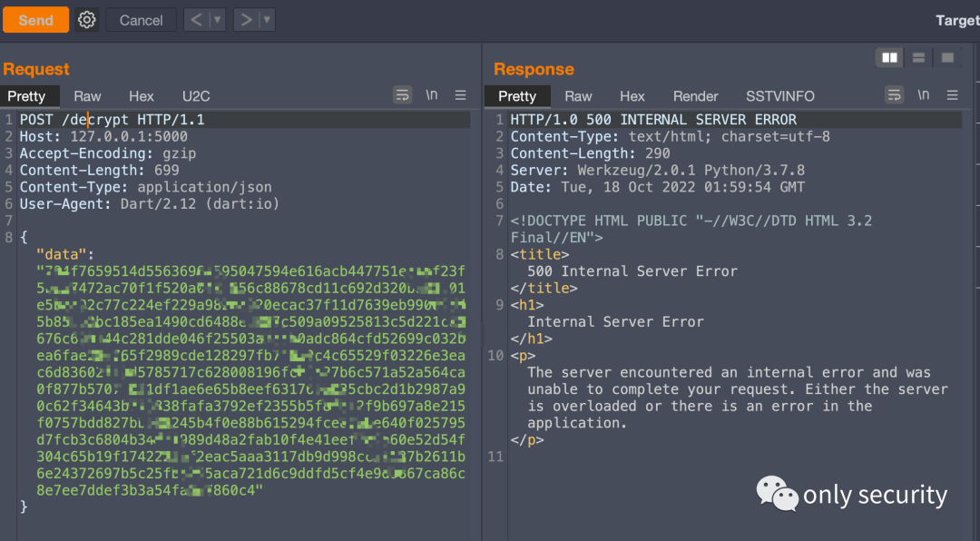This screenshot has height=541, width=980.
Task: Toggle non-printable \n characters in Response
Action: coord(924,95)
